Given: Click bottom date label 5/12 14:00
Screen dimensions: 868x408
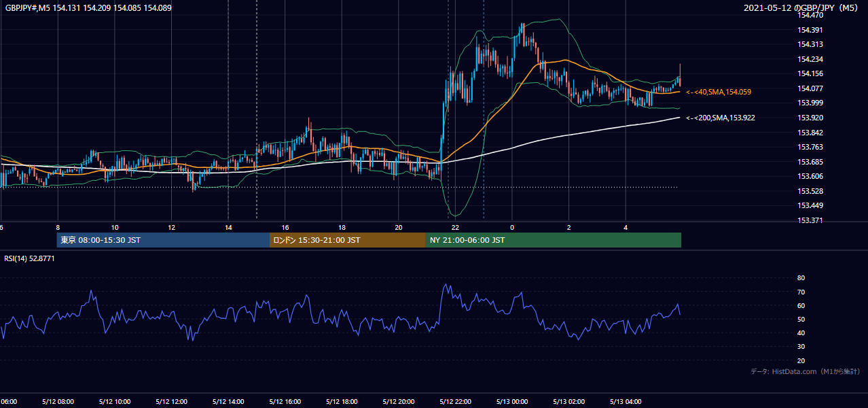Looking at the screenshot, I should click(227, 402).
